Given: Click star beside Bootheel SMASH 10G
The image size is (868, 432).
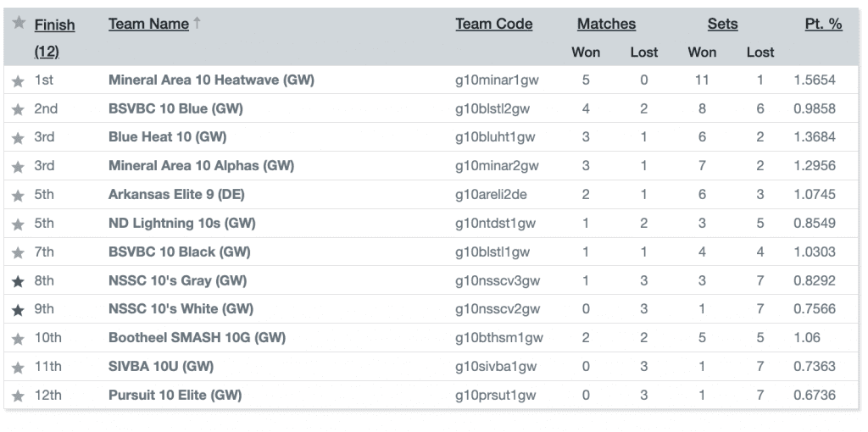Looking at the screenshot, I should tap(19, 339).
